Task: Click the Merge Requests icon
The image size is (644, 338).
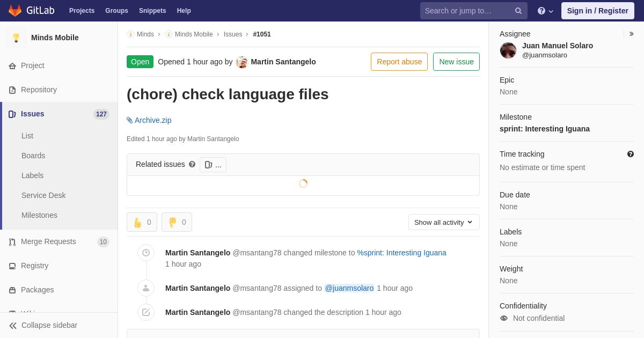Action: 12,242
